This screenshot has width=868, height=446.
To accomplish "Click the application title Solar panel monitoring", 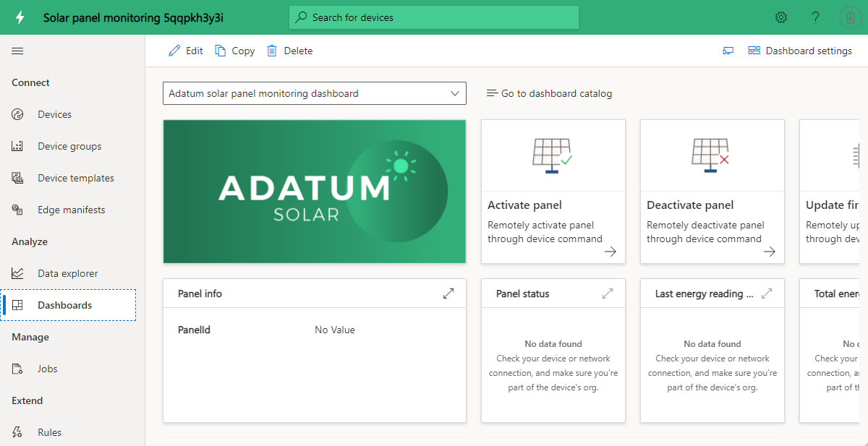I will point(133,17).
